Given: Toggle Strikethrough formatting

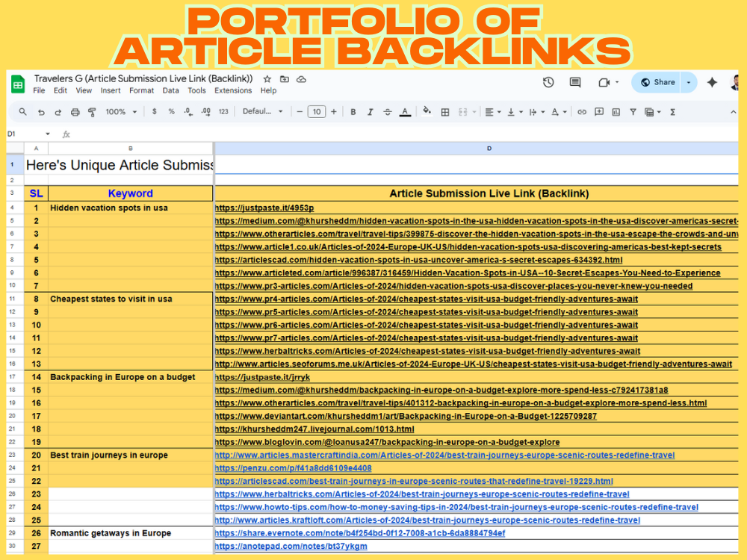Looking at the screenshot, I should [387, 112].
